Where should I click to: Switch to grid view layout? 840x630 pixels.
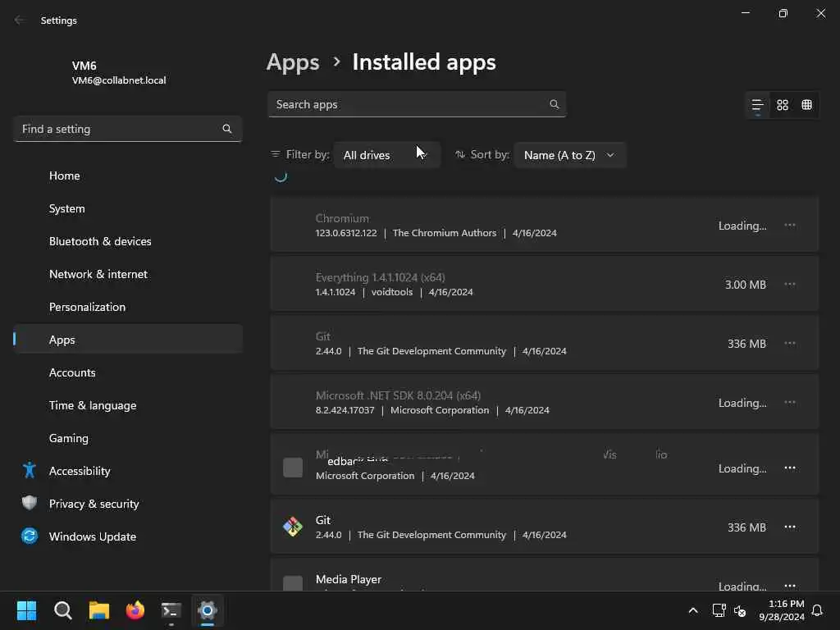click(x=783, y=105)
